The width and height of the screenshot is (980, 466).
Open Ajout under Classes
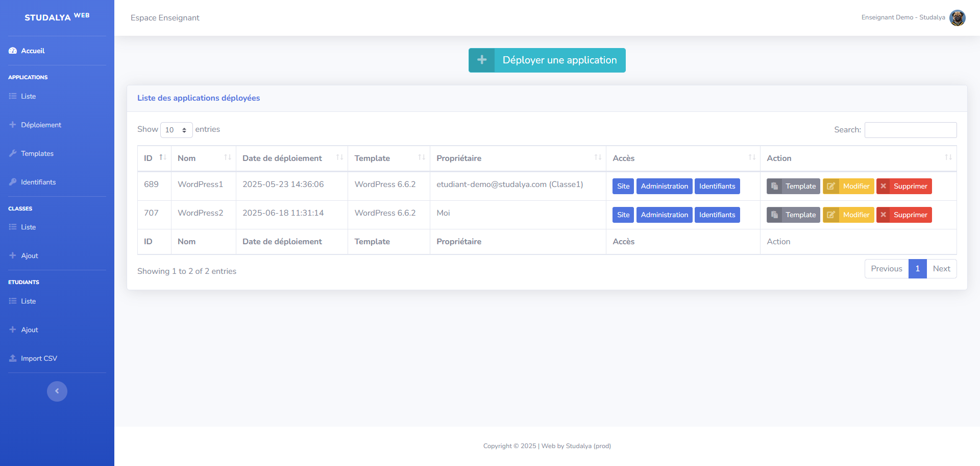(30, 255)
